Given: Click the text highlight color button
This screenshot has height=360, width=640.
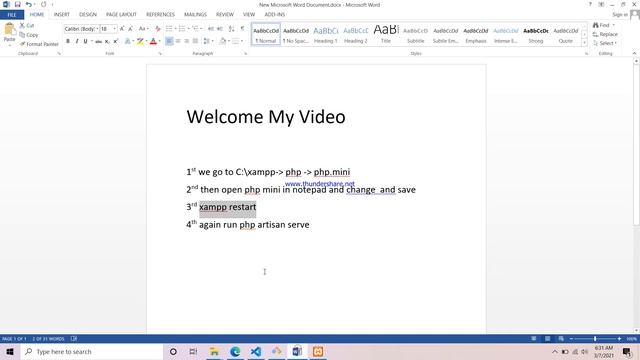Looking at the screenshot, I should (140, 41).
